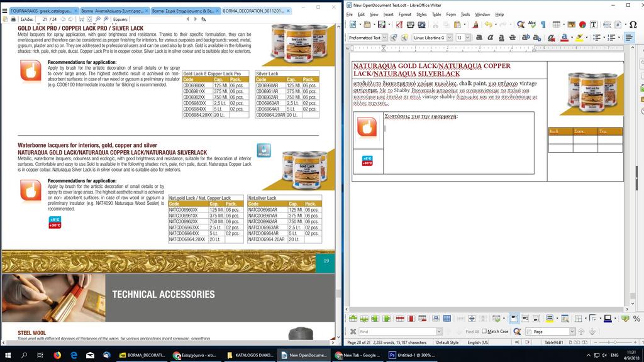Toggle Italic formatting in Writer

pos(490,38)
